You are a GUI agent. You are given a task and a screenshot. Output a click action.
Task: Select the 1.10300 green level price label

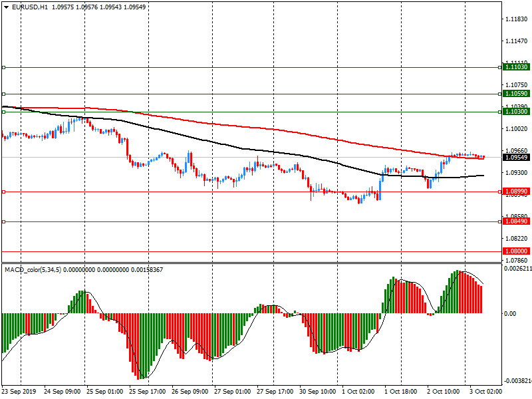[x=516, y=112]
